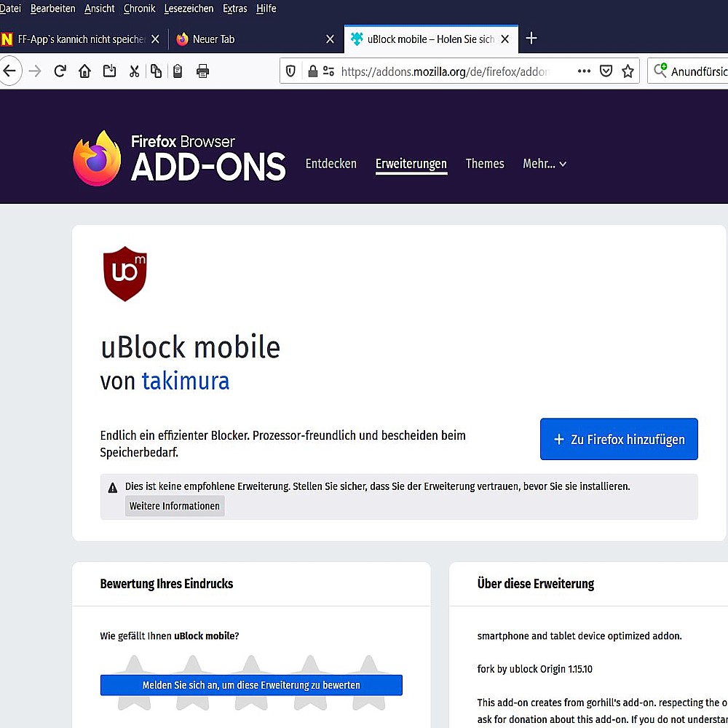
Task: Click text 'fork by ublock Origin 1.15.10'
Action: [x=535, y=668]
